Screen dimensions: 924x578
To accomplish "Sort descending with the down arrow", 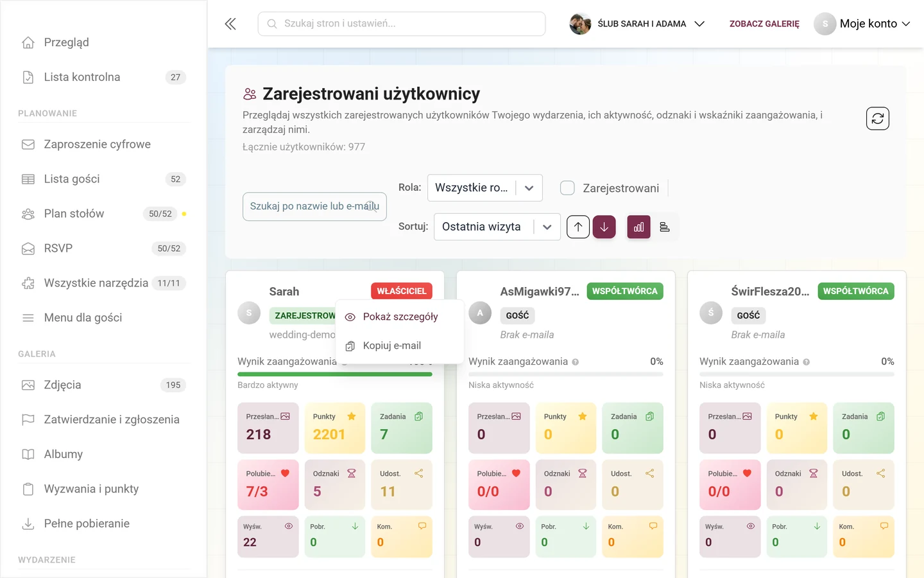I will [x=604, y=227].
